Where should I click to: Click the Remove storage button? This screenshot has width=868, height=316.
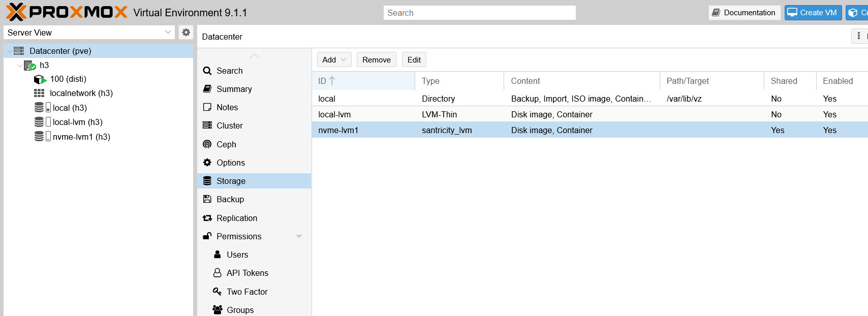[x=377, y=59]
